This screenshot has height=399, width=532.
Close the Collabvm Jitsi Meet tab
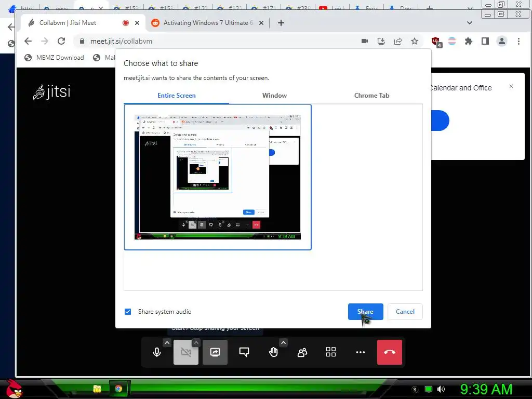point(137,23)
